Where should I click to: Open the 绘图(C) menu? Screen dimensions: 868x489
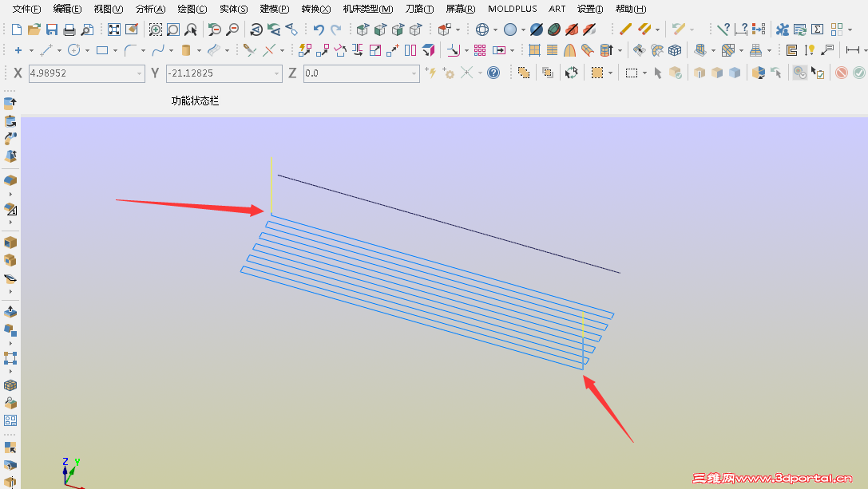192,9
